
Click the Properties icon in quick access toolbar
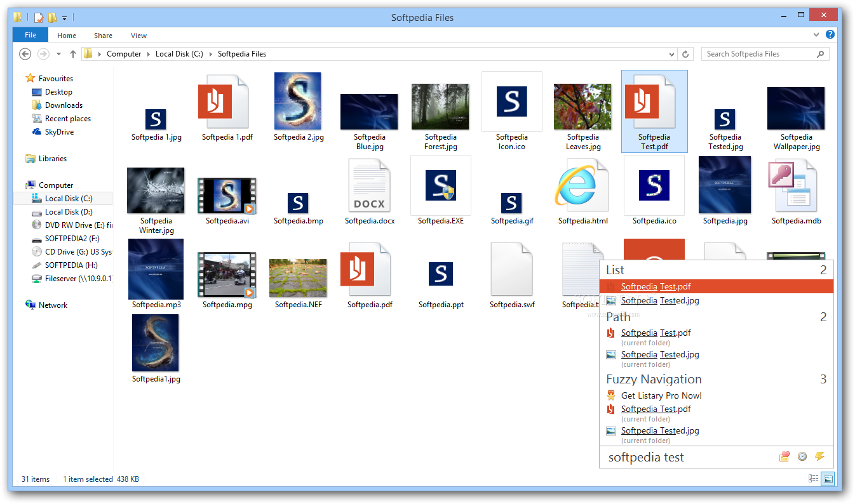tap(39, 18)
